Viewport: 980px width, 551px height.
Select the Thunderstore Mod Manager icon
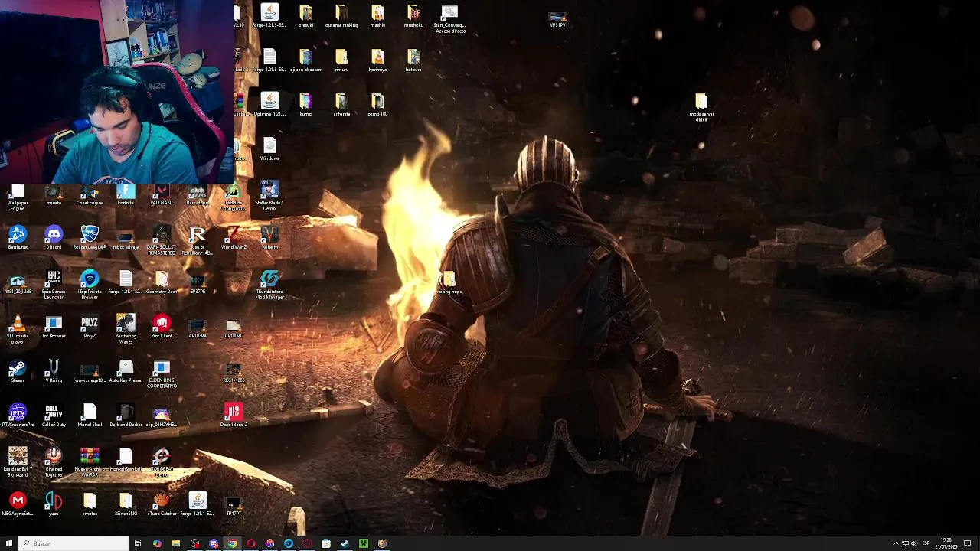[x=269, y=285]
